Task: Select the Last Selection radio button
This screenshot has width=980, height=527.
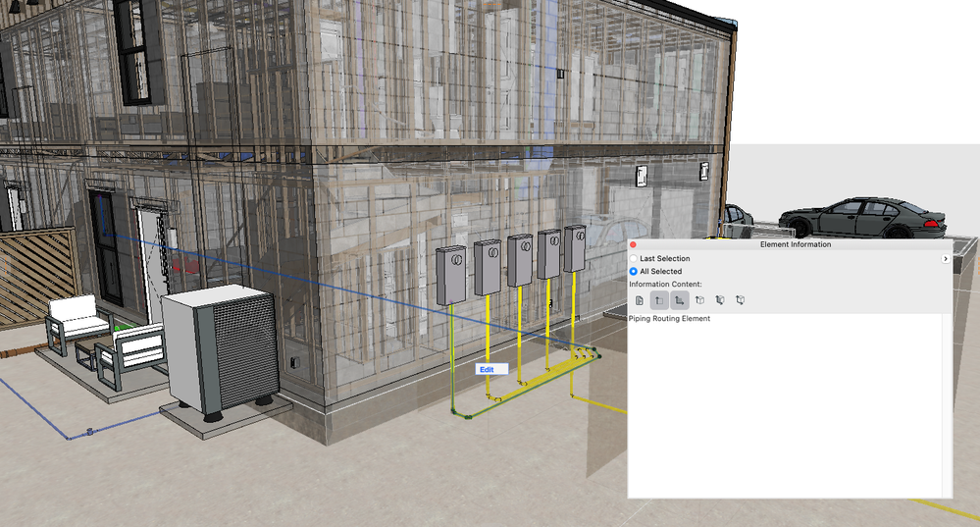Action: pyautogui.click(x=634, y=258)
